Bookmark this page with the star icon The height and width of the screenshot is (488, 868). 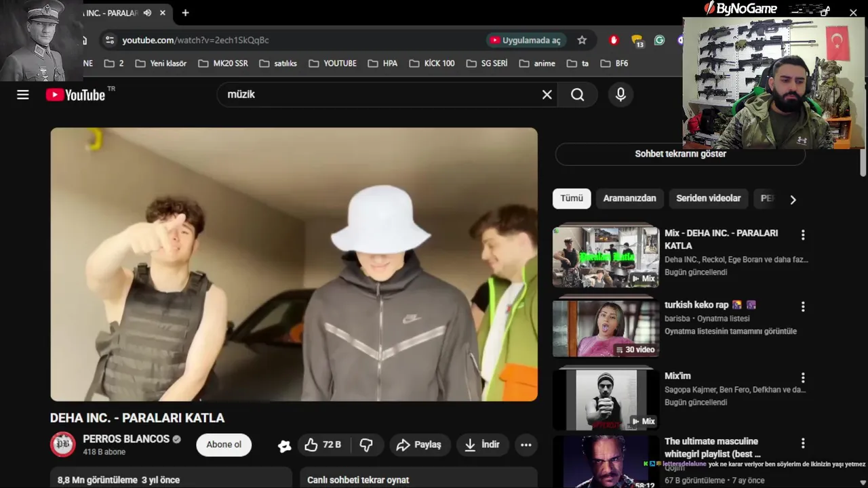point(582,40)
